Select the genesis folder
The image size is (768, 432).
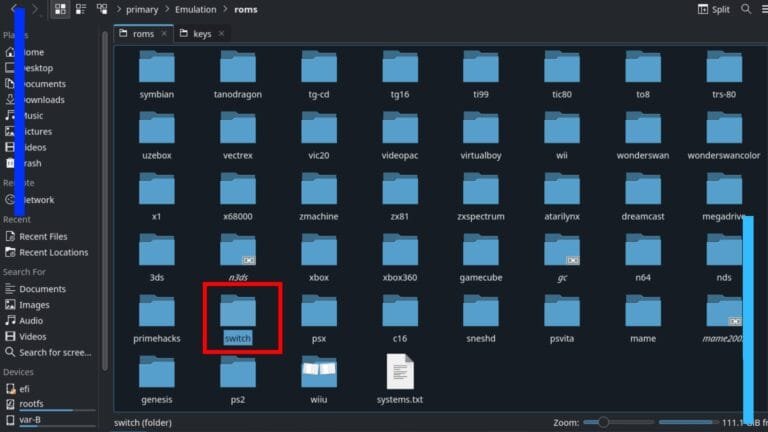[x=157, y=380]
